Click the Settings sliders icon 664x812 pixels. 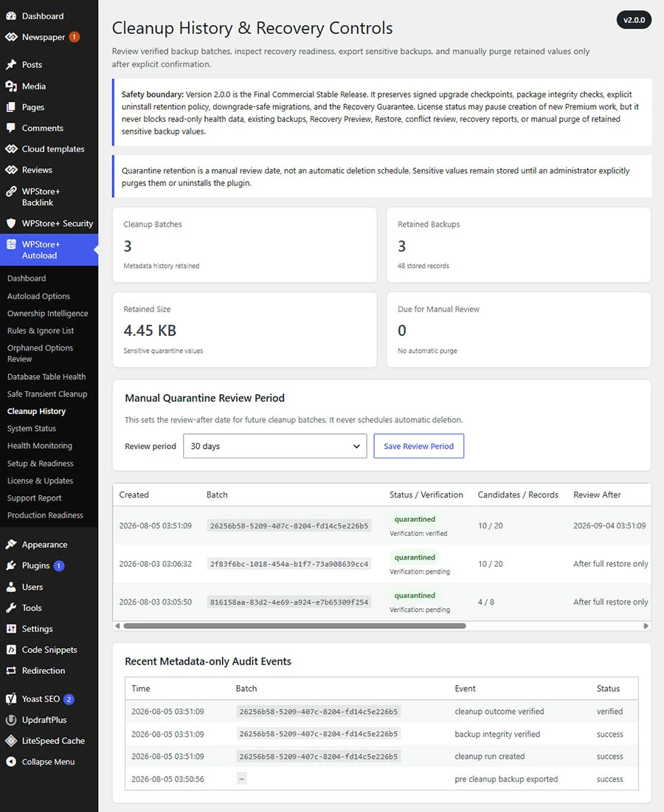point(11,629)
